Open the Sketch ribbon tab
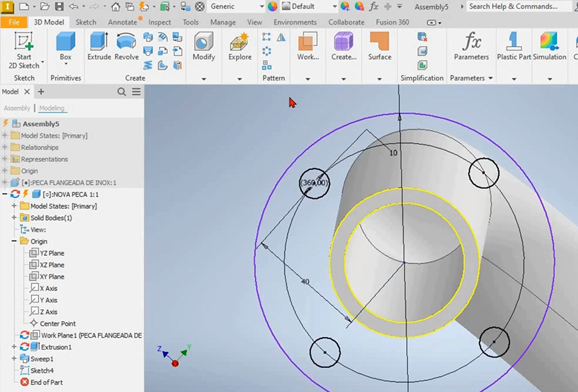The height and width of the screenshot is (392, 578). point(85,22)
